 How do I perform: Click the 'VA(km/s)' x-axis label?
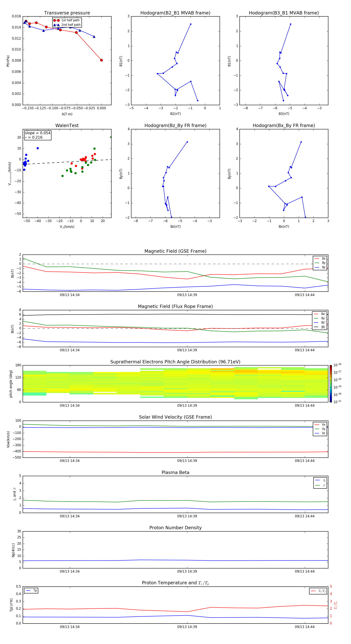point(67,227)
